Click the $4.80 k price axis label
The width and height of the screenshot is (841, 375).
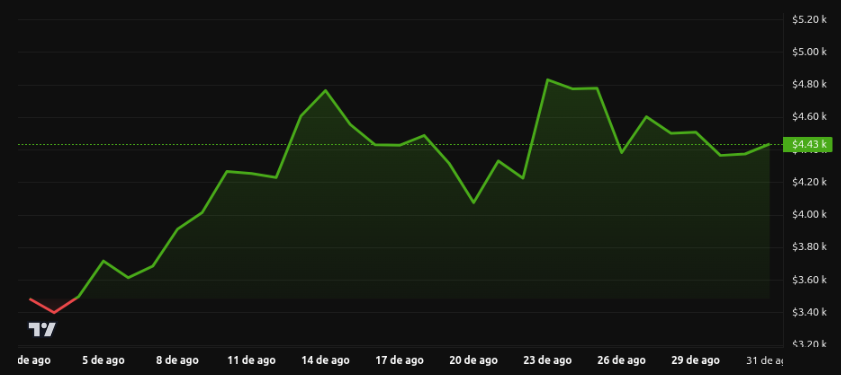pyautogui.click(x=809, y=85)
